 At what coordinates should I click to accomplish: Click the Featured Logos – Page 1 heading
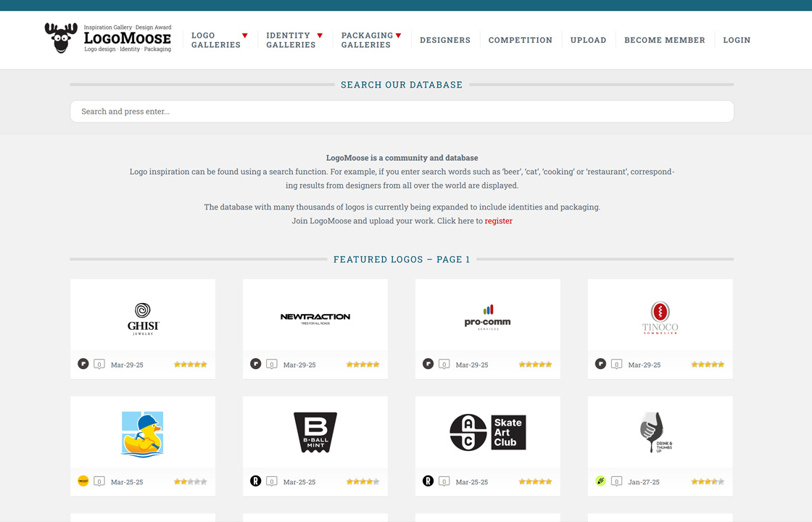[402, 260]
